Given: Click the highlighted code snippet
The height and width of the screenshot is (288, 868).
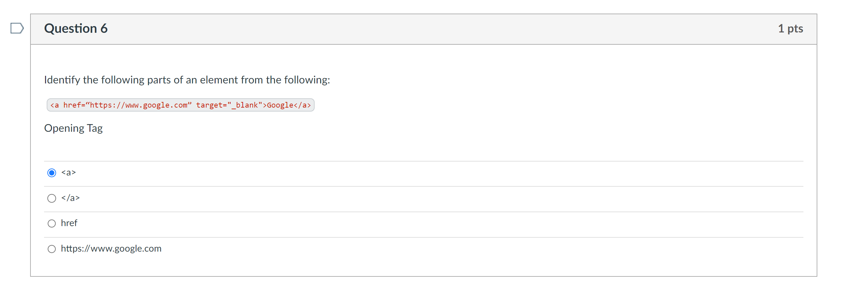Looking at the screenshot, I should [x=181, y=105].
